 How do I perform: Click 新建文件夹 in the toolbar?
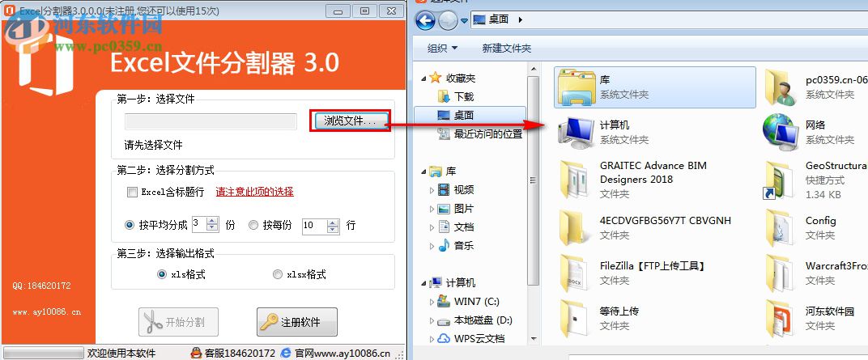[507, 48]
